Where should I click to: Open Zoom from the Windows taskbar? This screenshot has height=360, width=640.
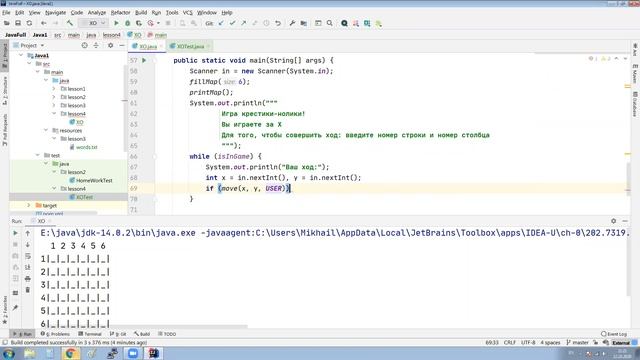(x=133, y=353)
